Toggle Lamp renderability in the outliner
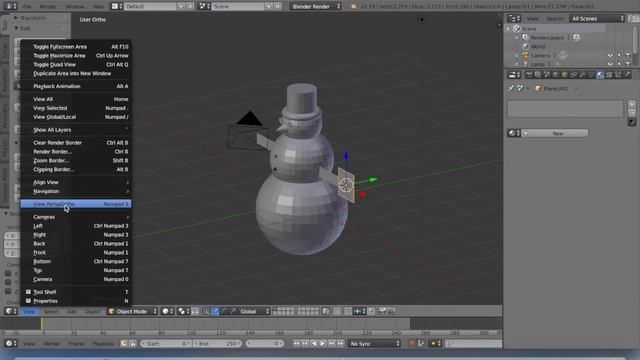The width and height of the screenshot is (640, 360). (628, 64)
